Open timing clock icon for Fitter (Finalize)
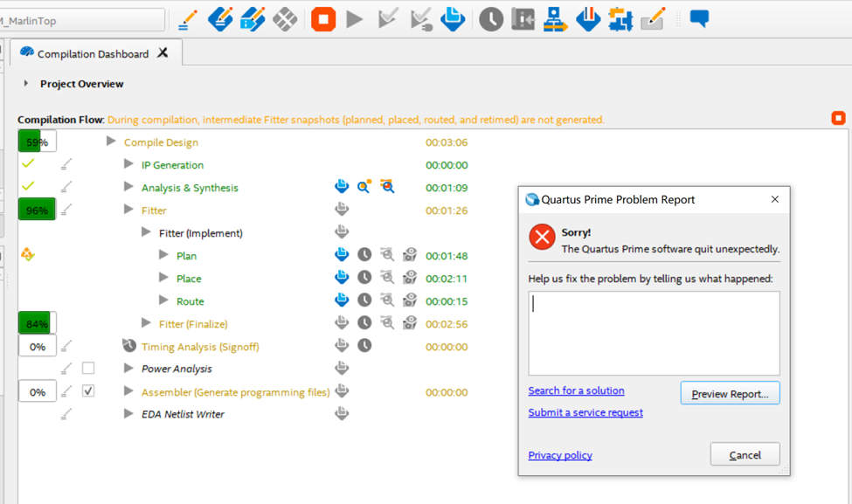Image resolution: width=852 pixels, height=504 pixels. click(364, 323)
